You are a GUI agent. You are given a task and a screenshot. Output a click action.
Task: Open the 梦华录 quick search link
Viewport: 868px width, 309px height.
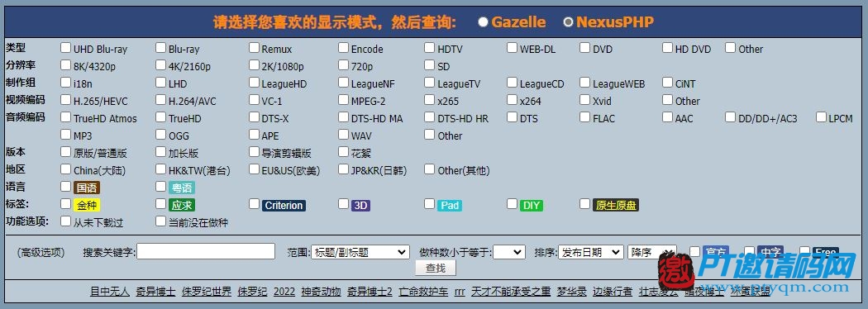tap(572, 292)
